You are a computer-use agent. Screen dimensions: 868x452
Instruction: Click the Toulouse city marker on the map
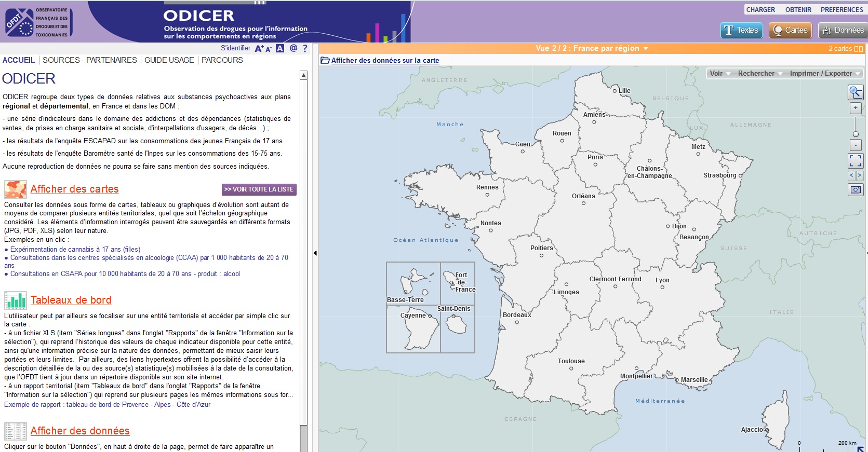(x=571, y=368)
